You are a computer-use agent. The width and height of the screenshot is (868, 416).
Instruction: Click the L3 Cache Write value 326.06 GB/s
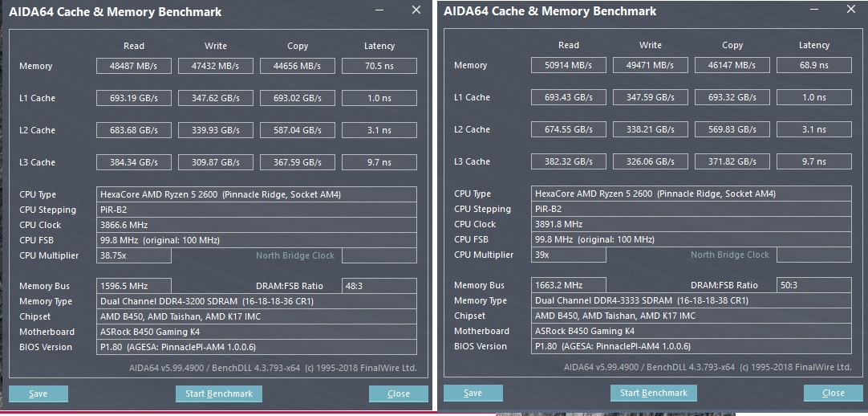[651, 161]
